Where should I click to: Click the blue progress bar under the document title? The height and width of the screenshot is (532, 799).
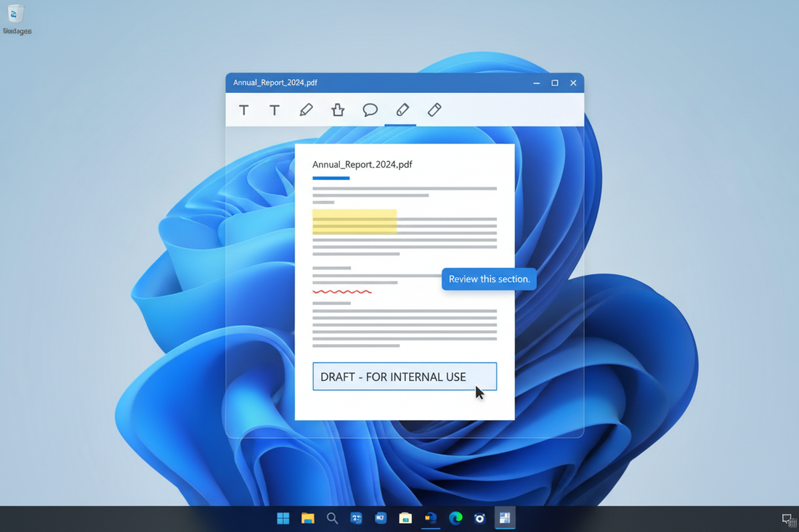click(330, 177)
